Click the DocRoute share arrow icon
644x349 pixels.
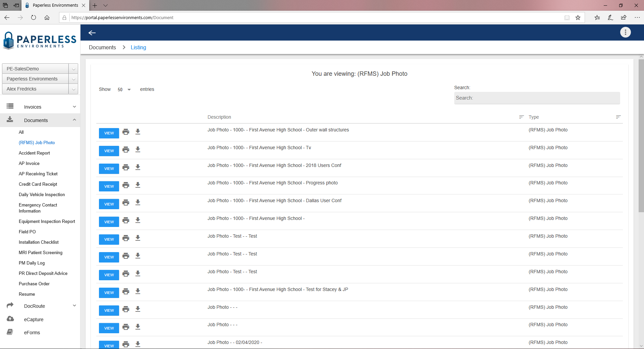[10, 305]
